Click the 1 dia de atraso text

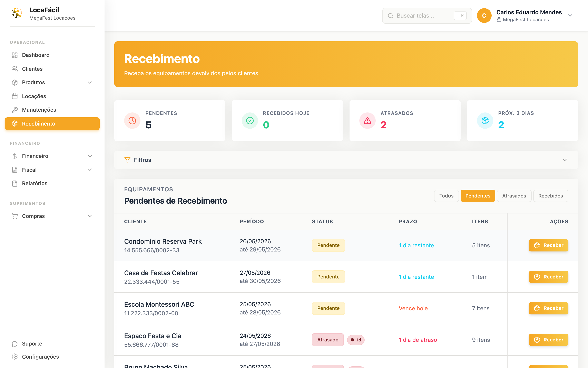(418, 340)
